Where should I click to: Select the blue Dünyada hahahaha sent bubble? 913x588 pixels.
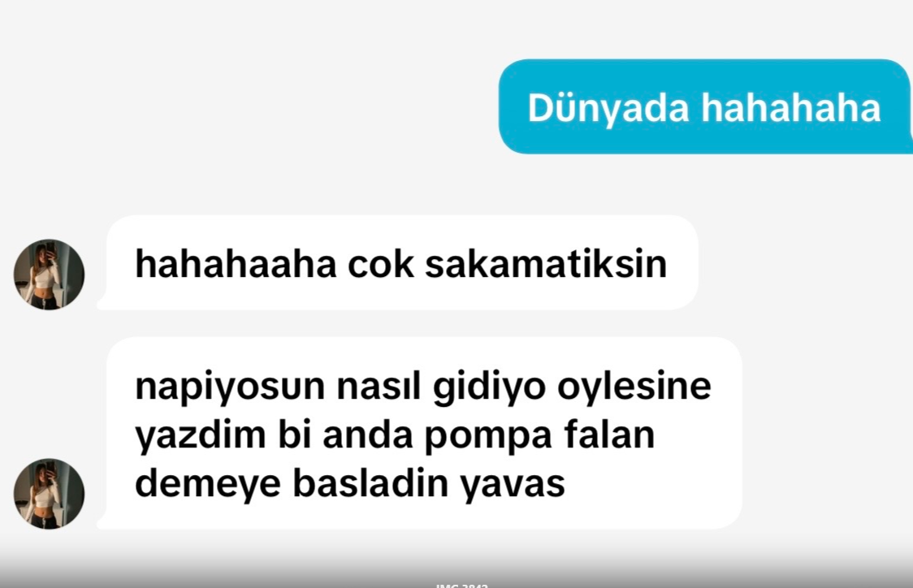tap(704, 106)
